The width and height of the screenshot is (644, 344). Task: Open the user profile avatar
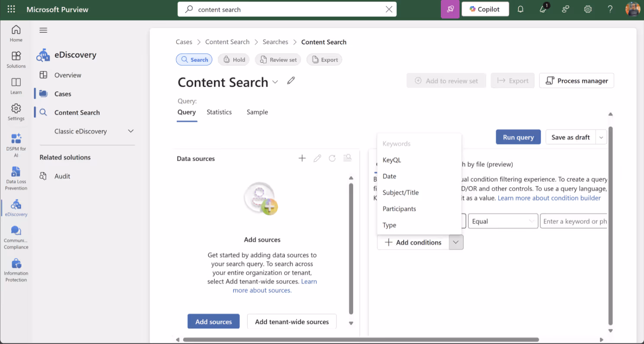(x=633, y=9)
